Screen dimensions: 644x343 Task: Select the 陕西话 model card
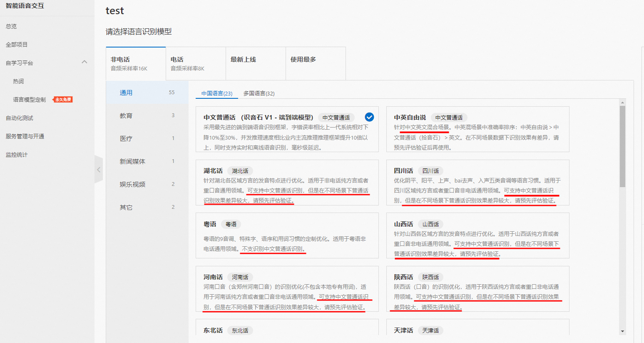(x=478, y=289)
